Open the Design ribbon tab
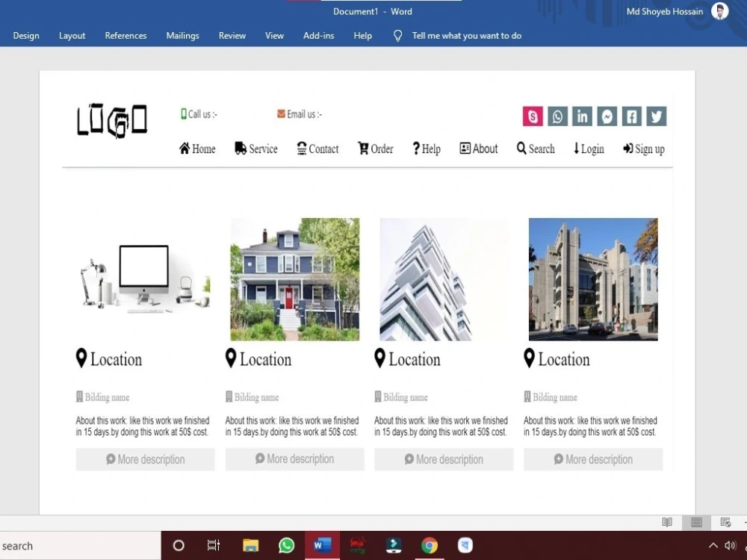747x560 pixels. (26, 36)
